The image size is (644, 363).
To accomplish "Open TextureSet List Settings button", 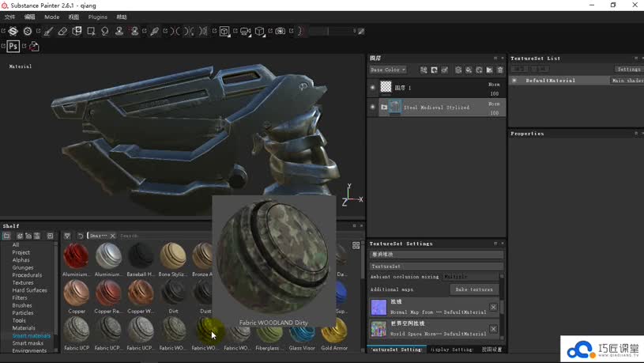I will click(628, 69).
